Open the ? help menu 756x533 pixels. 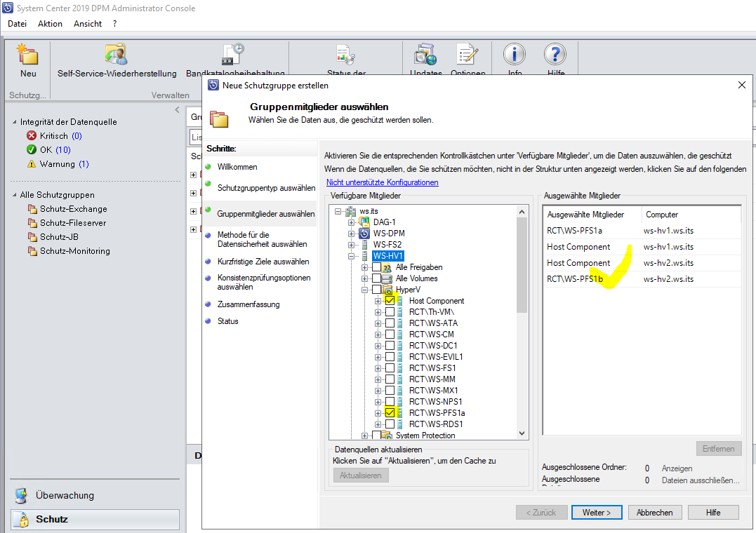pos(114,24)
